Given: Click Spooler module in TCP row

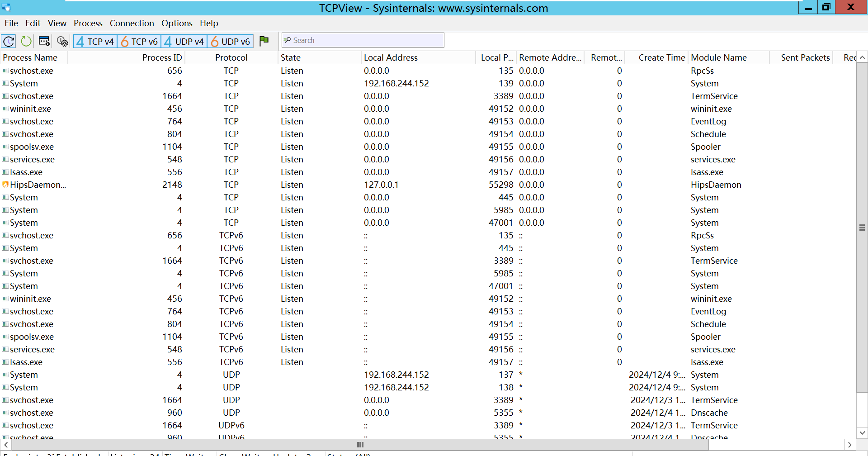Looking at the screenshot, I should 706,147.
